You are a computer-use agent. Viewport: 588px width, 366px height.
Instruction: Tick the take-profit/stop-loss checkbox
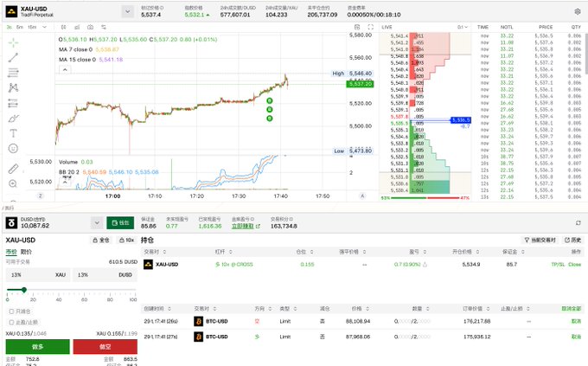[x=11, y=322]
